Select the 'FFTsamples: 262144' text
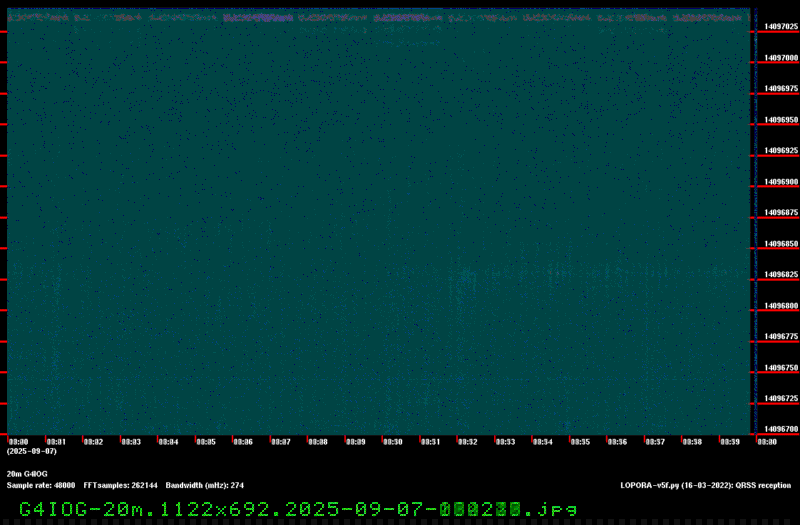This screenshot has width=800, height=525. 120,485
